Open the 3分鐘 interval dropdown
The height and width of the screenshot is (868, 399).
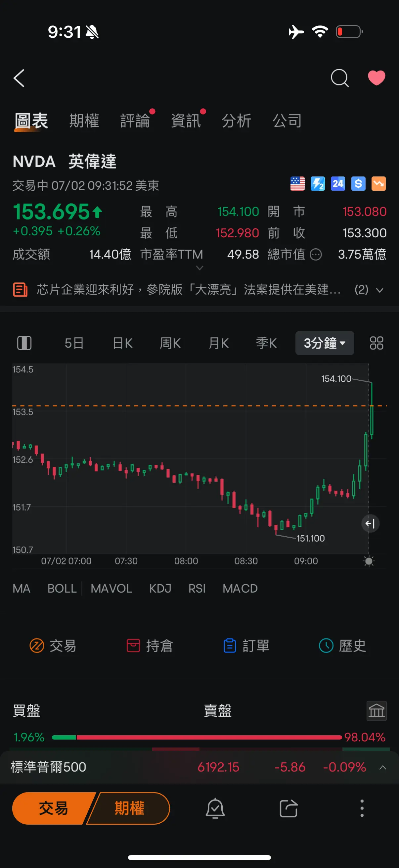coord(325,343)
